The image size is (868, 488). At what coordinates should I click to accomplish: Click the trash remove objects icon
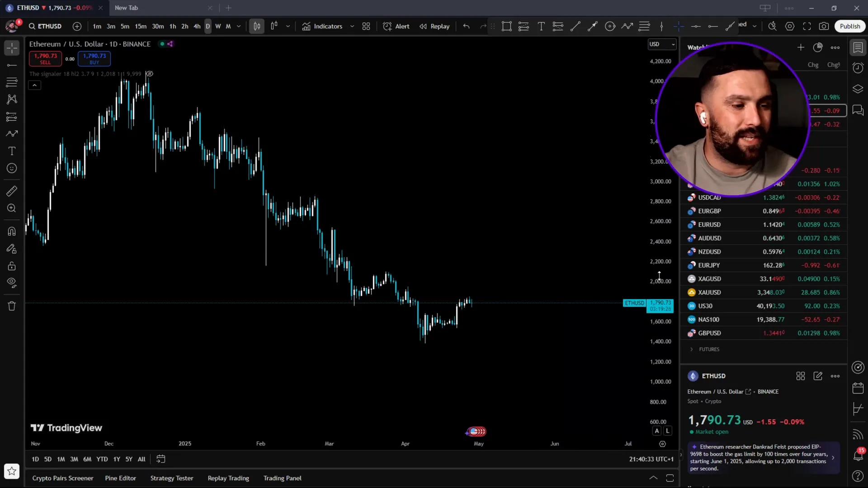point(12,306)
